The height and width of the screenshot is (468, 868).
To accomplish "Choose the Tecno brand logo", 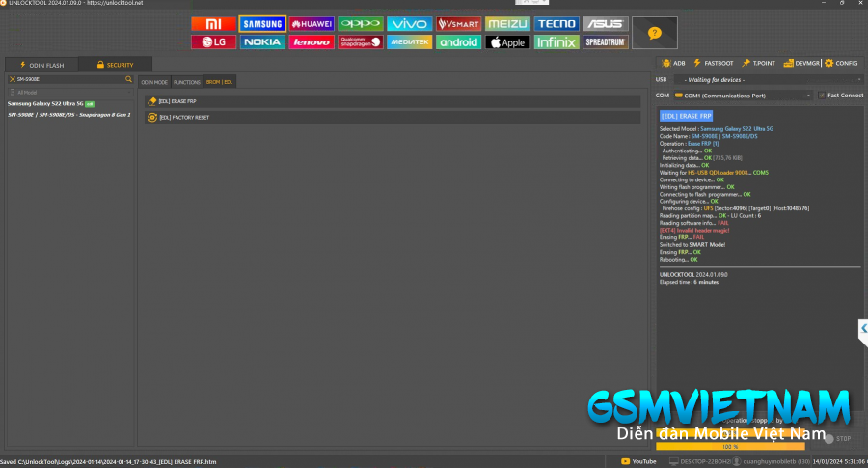I will pyautogui.click(x=556, y=24).
